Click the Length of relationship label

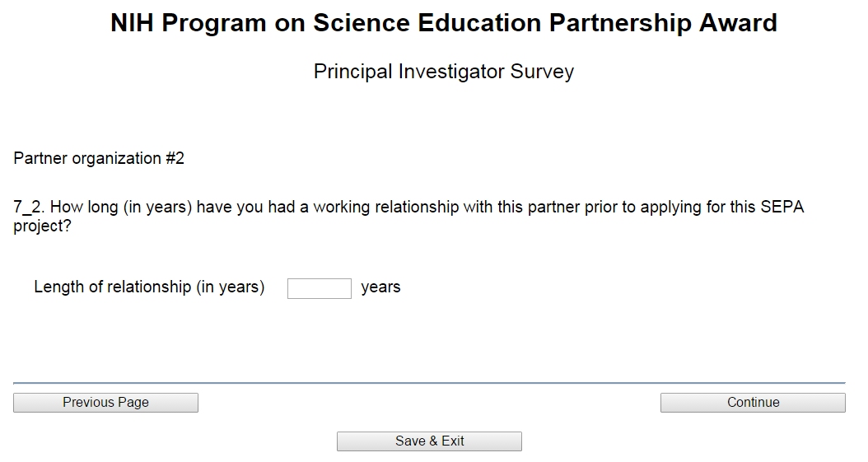coord(149,287)
